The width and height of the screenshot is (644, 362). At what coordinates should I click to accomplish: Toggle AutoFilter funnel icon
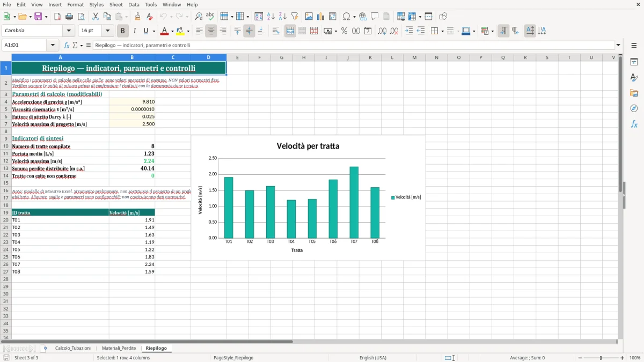[295, 17]
